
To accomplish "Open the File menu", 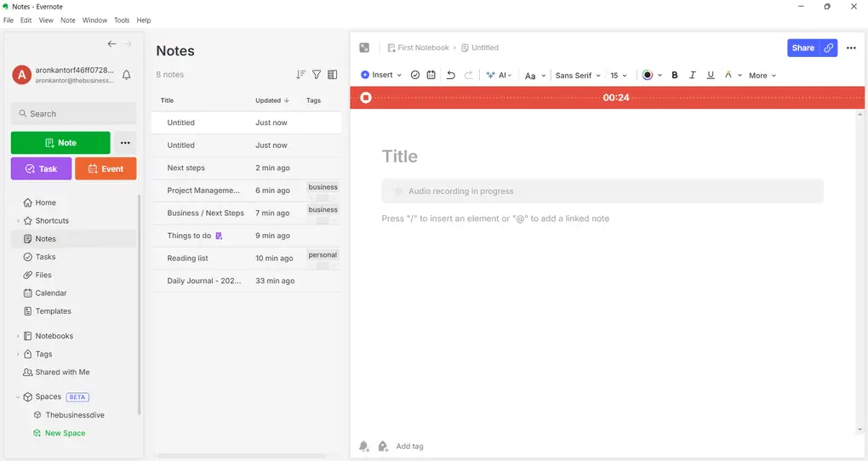I will (x=9, y=20).
